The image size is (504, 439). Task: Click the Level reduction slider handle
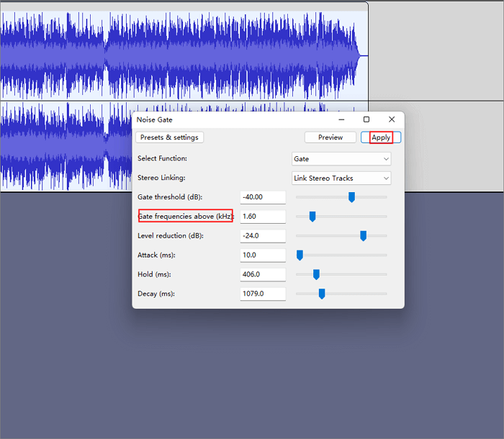(363, 235)
